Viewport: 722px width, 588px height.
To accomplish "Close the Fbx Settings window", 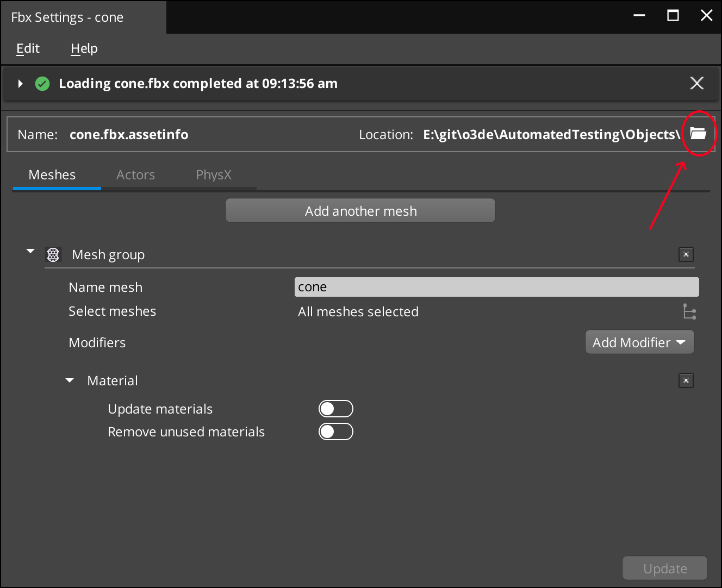I will click(x=706, y=16).
